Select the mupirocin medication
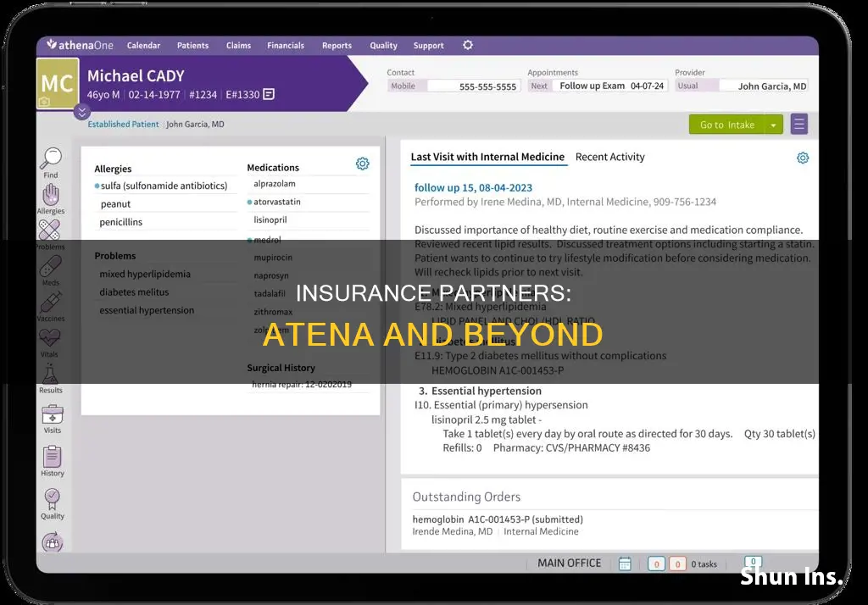Screen dimensions: 868x605 273,258
